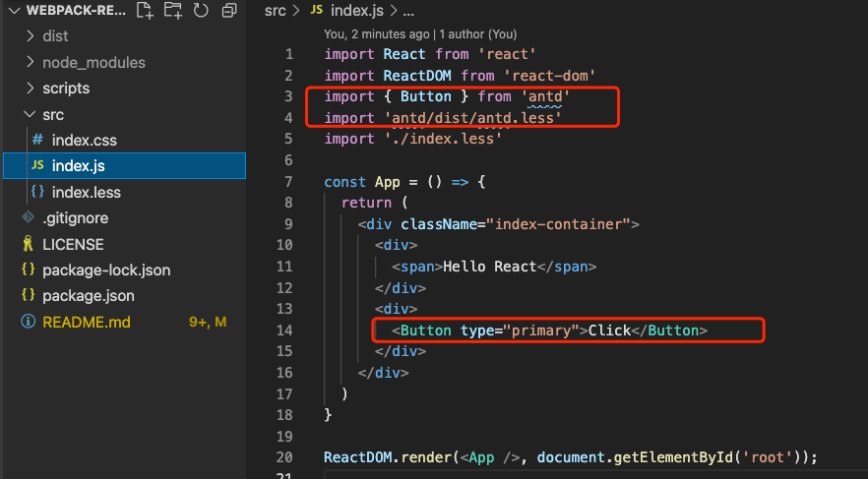Click the git icon beside .gitignore

[x=29, y=217]
